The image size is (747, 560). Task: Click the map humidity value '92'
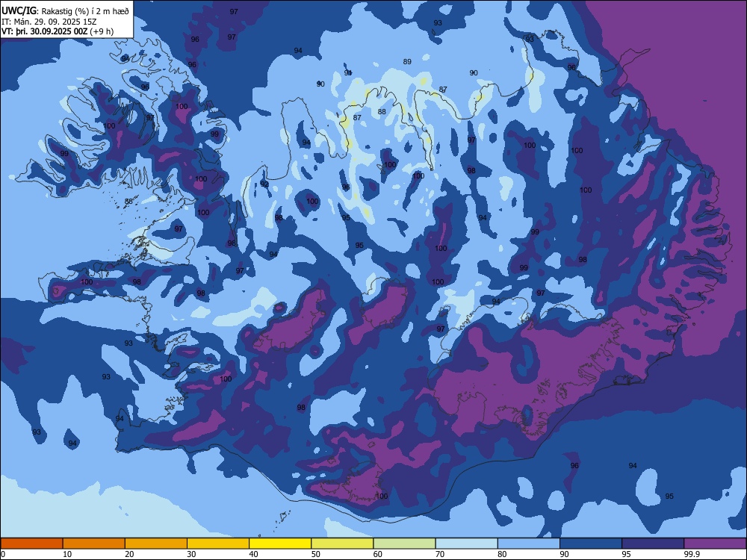[264, 184]
